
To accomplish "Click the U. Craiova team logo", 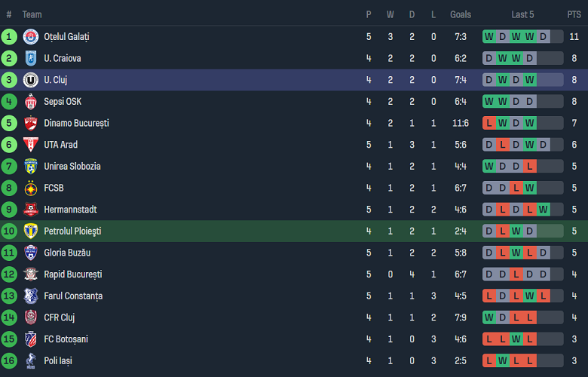I will click(x=31, y=58).
